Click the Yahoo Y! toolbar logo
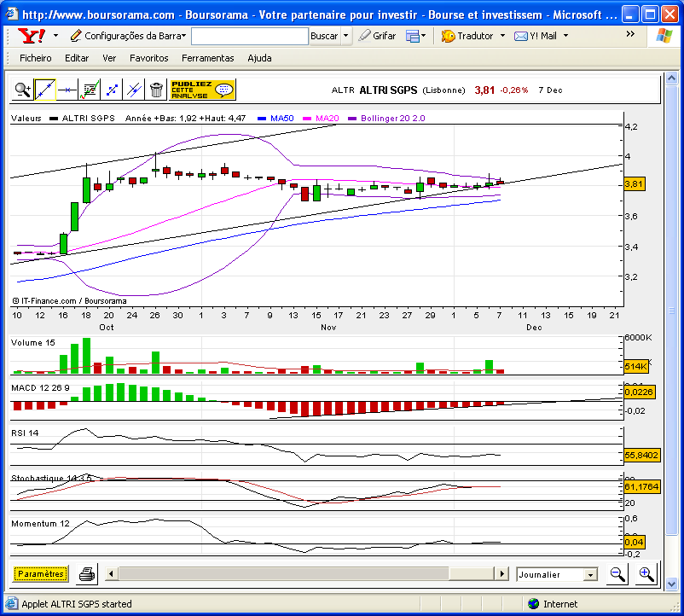This screenshot has height=616, width=684. (32, 35)
